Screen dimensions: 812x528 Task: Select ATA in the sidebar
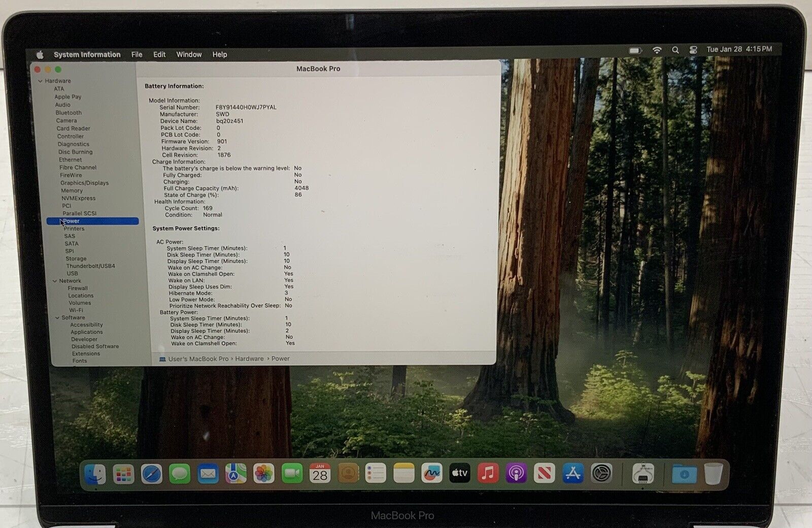[x=59, y=88]
